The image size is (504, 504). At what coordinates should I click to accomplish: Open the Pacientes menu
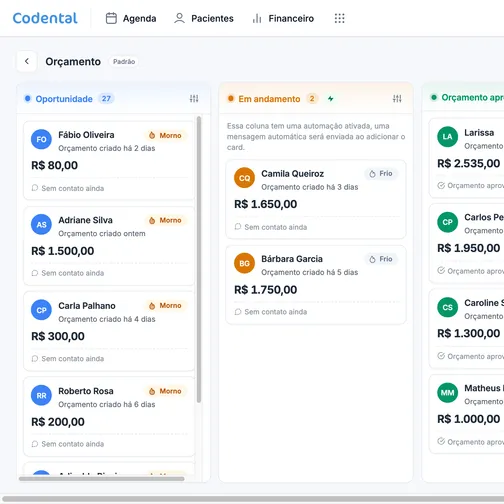click(x=204, y=18)
